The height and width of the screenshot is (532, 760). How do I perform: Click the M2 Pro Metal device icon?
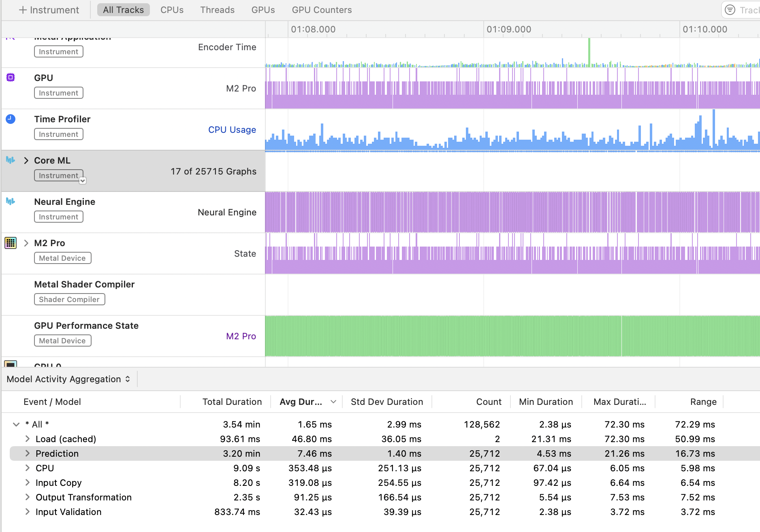point(11,243)
